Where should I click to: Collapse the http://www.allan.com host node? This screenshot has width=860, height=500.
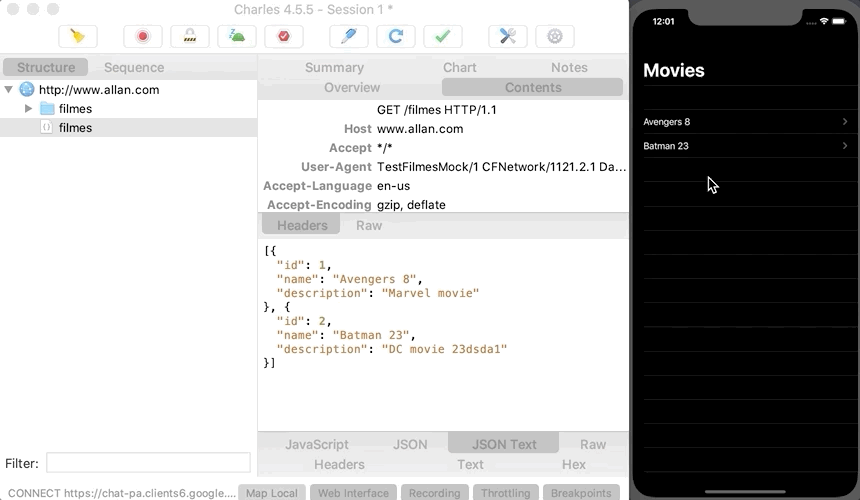pos(9,89)
